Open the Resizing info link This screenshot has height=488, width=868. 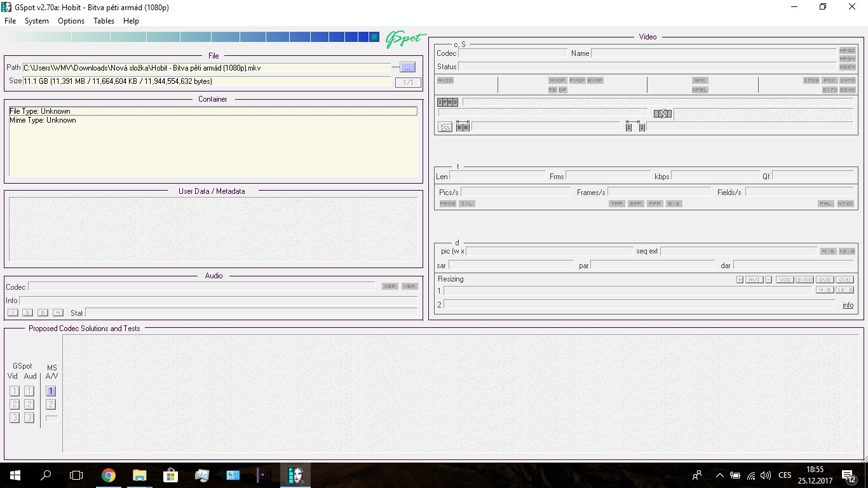(848, 305)
